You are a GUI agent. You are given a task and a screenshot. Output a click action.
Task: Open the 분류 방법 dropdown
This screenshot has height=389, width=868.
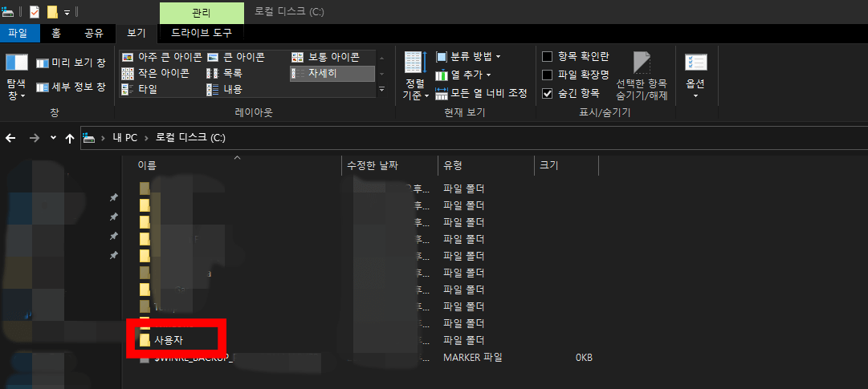click(x=468, y=56)
